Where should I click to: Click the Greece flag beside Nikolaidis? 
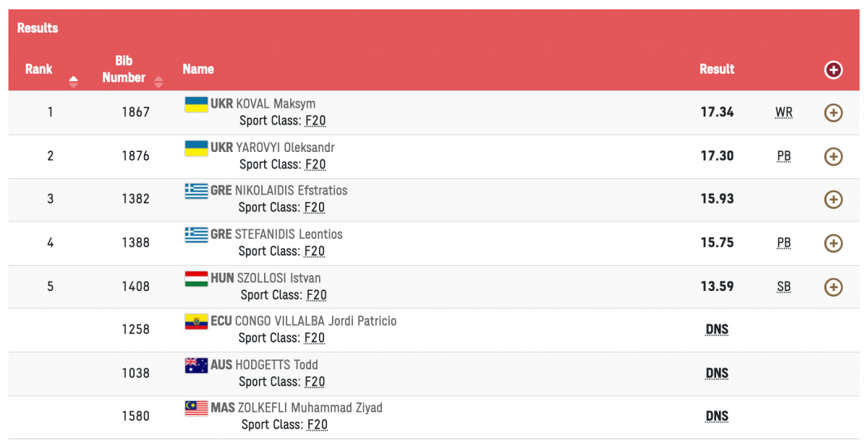coord(196,191)
